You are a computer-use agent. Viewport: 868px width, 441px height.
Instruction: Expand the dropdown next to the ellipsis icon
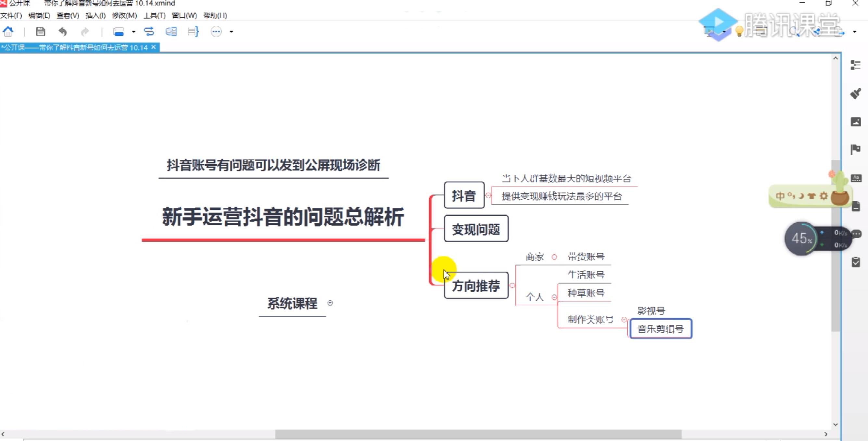[x=231, y=32]
